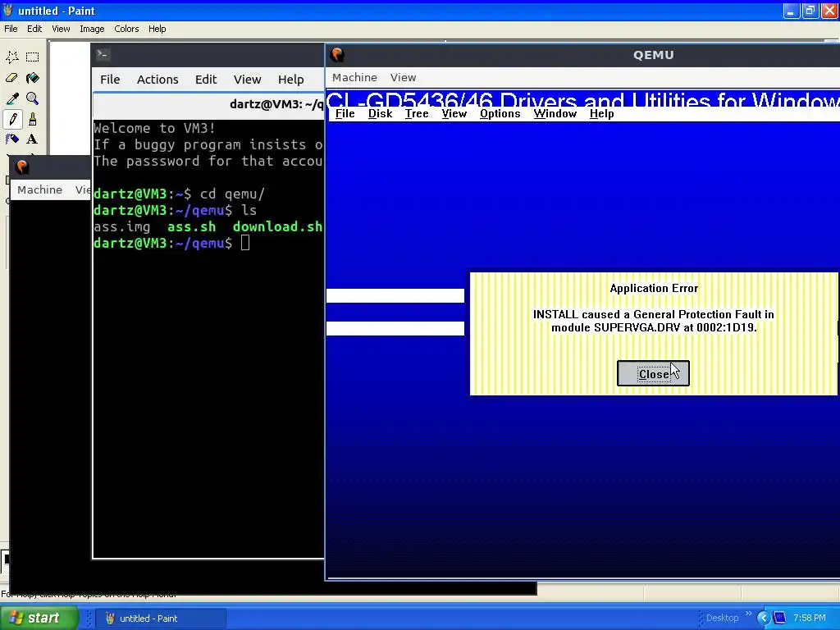Open Paint's Edit menu
The image size is (840, 630).
[34, 29]
